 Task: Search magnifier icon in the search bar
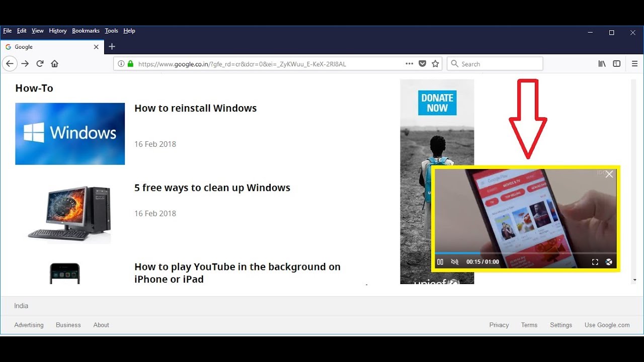[454, 64]
